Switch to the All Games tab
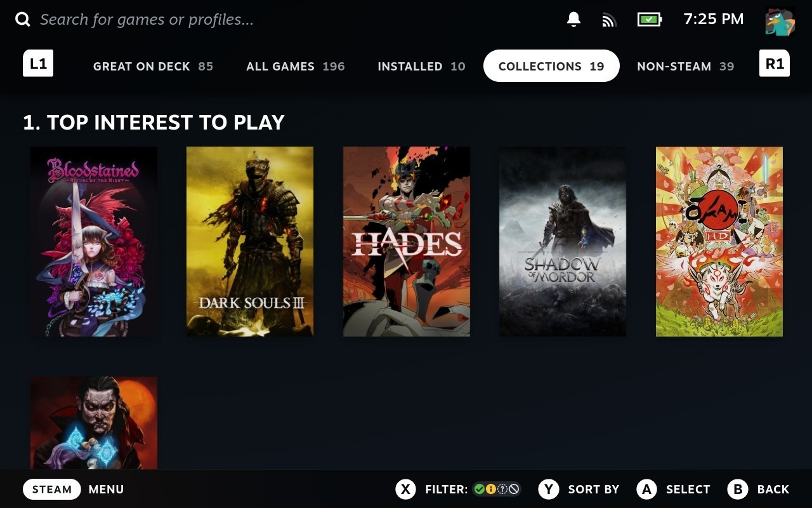The width and height of the screenshot is (812, 508). pyautogui.click(x=296, y=66)
